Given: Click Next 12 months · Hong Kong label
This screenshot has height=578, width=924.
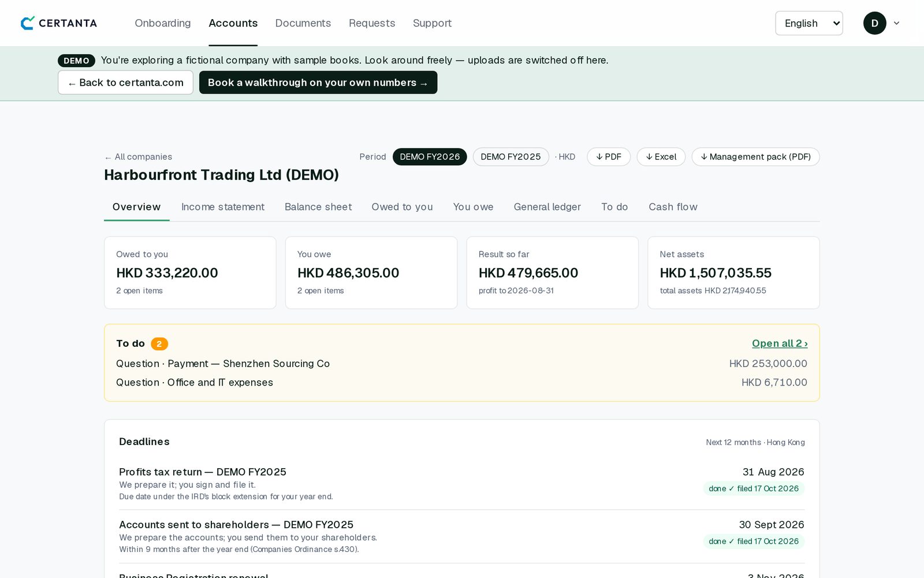Looking at the screenshot, I should (x=755, y=442).
